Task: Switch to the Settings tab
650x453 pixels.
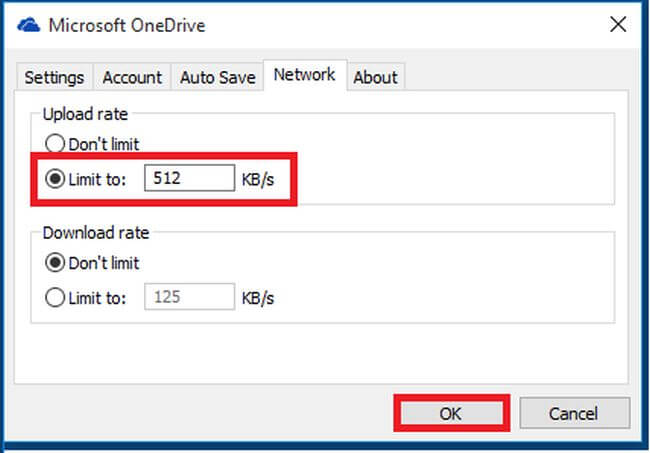Action: coord(54,77)
